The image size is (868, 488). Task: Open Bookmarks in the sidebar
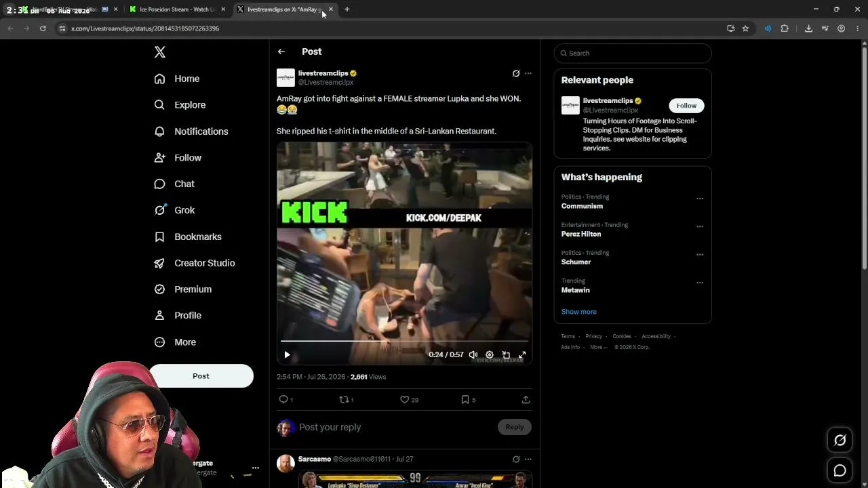pos(188,237)
